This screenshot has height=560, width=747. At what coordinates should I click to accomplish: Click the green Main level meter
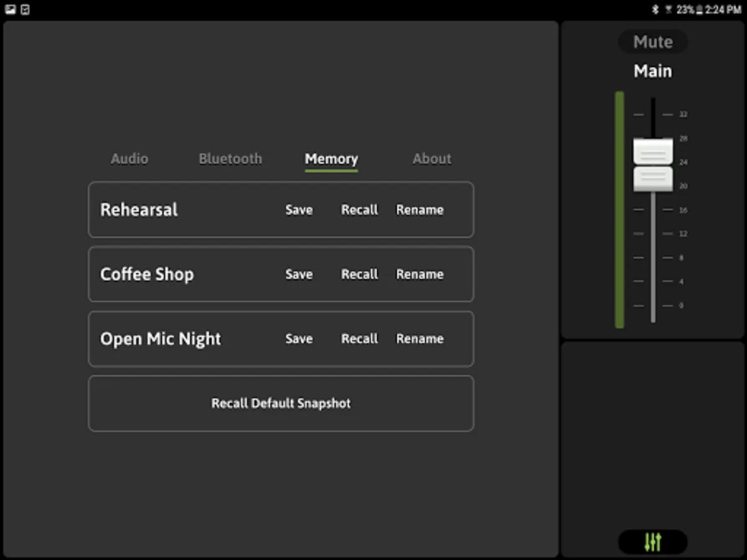click(x=619, y=210)
